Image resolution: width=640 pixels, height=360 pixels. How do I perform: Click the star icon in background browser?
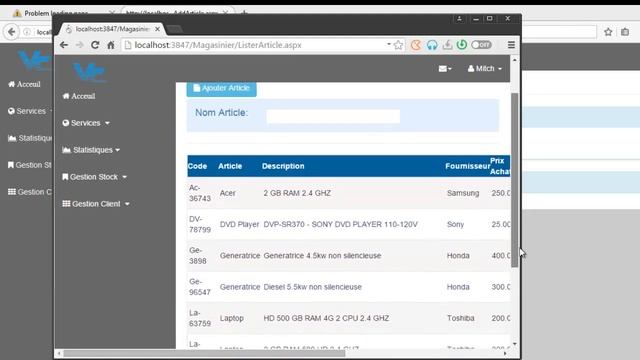tap(608, 32)
